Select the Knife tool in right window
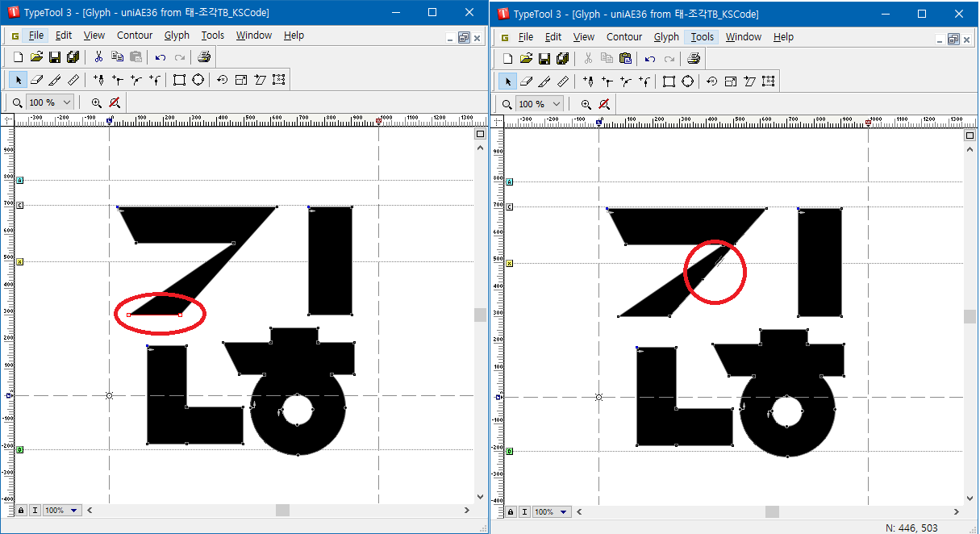The width and height of the screenshot is (980, 534). (x=544, y=81)
